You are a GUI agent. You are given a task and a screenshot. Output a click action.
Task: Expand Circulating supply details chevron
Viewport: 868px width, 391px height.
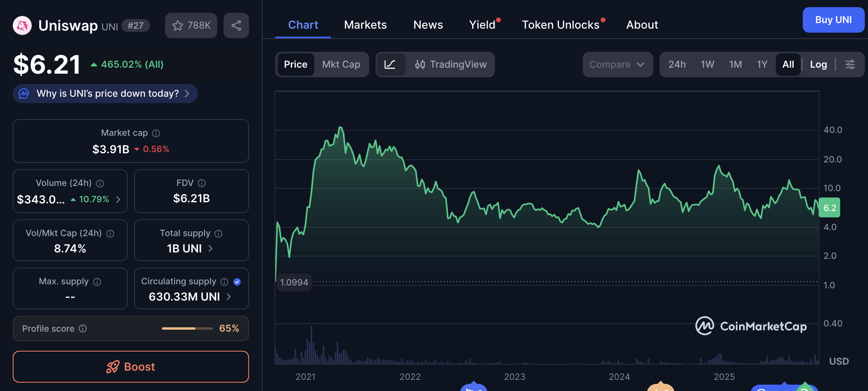pos(228,297)
